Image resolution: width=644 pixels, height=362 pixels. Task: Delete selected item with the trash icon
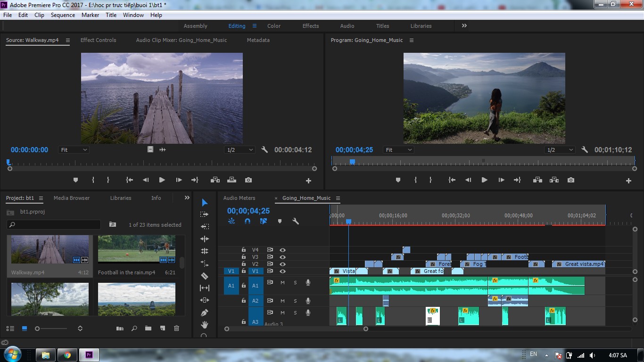pos(176,329)
